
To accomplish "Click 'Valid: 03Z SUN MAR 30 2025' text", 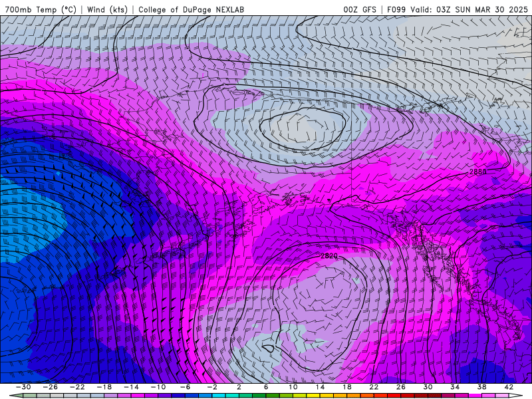I will click(x=469, y=9).
